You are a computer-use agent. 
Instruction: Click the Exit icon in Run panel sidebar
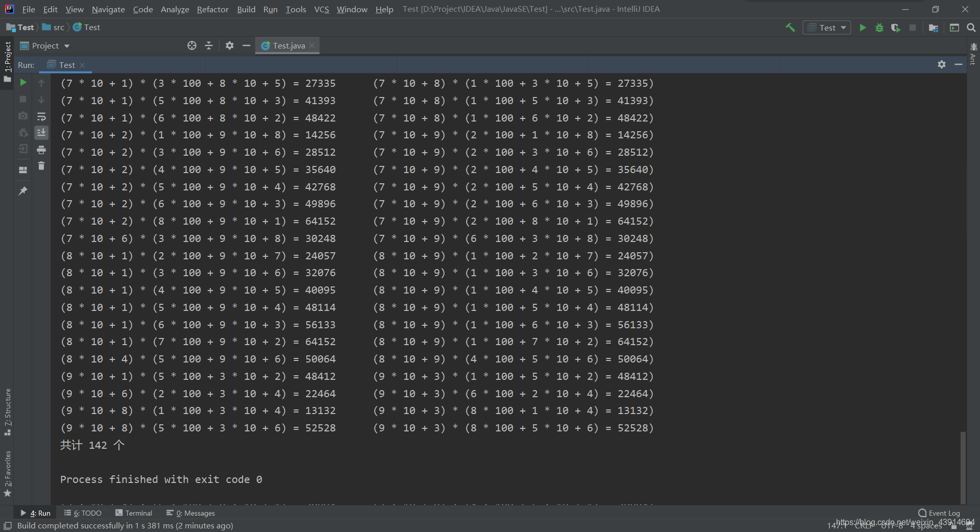coord(23,149)
